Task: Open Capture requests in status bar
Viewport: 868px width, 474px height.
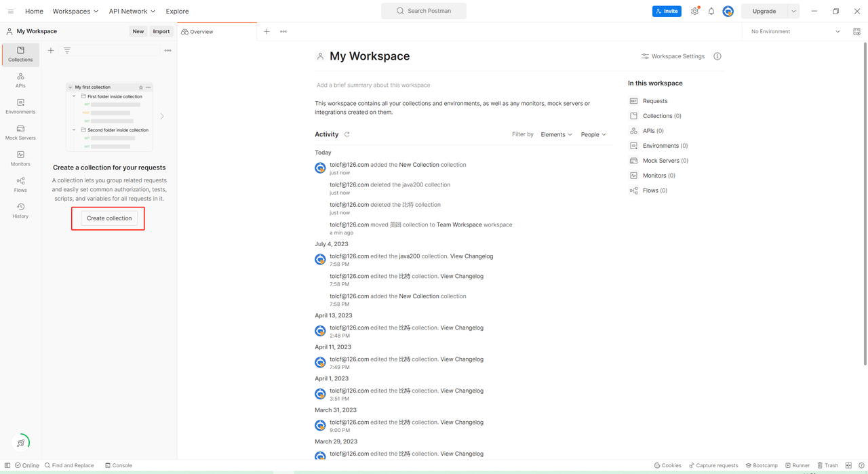Action: pyautogui.click(x=713, y=465)
